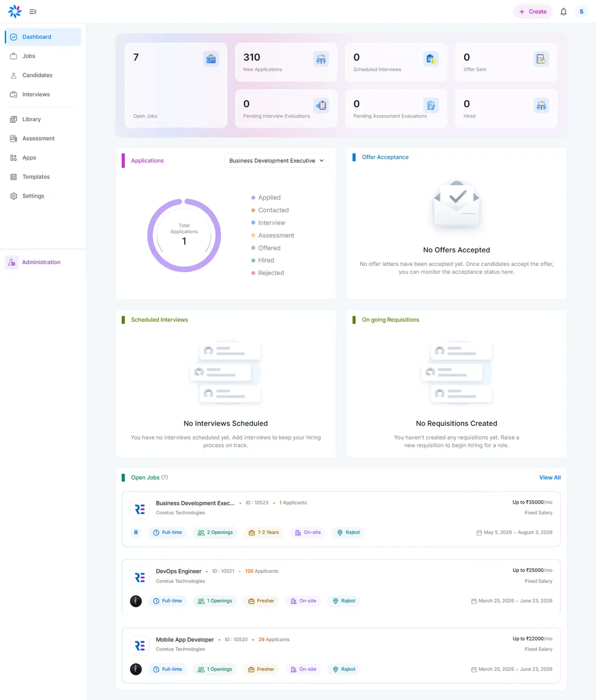Click Pending Interview Evaluations icon

tap(321, 105)
